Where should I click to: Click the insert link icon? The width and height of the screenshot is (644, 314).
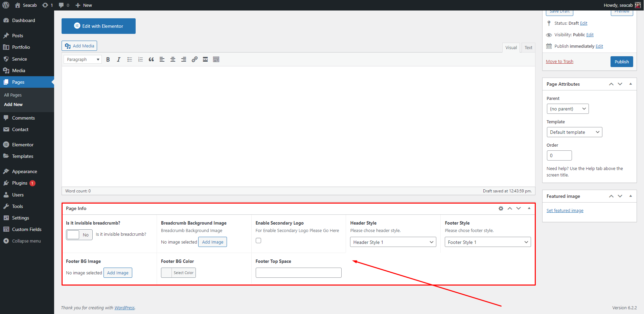click(x=194, y=60)
